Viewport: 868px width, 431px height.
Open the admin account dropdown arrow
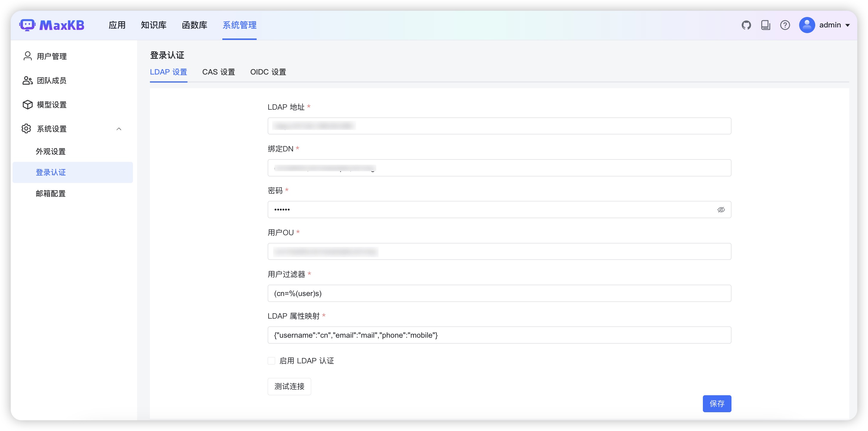847,25
